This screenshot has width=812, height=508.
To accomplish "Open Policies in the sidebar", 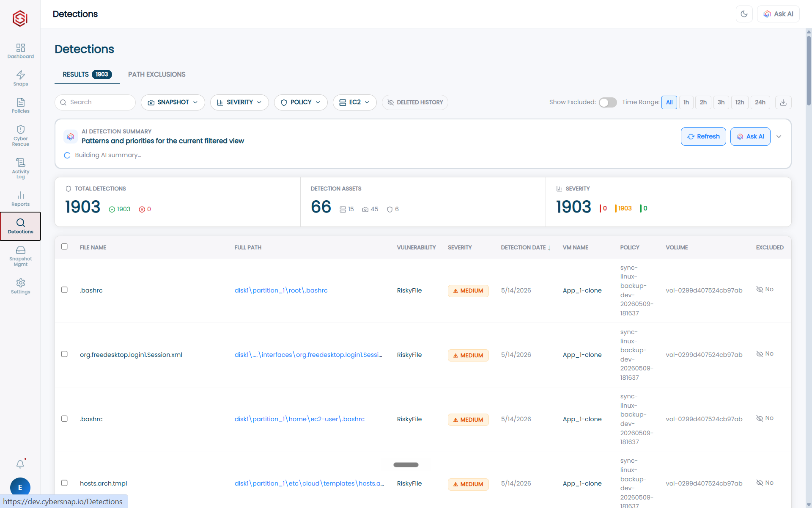I will pos(20,105).
